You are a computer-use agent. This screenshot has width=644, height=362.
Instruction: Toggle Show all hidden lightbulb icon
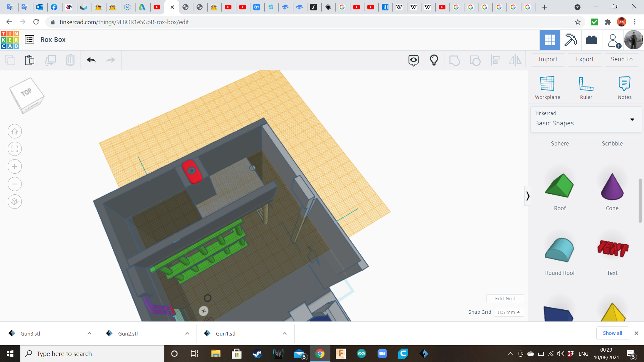click(434, 60)
